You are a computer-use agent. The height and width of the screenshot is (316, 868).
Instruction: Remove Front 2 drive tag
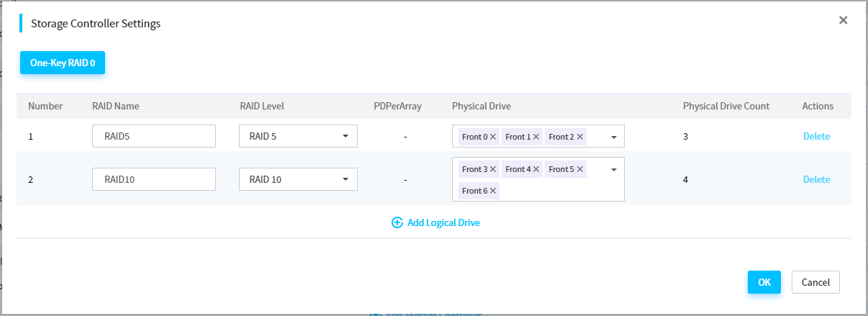(x=580, y=137)
